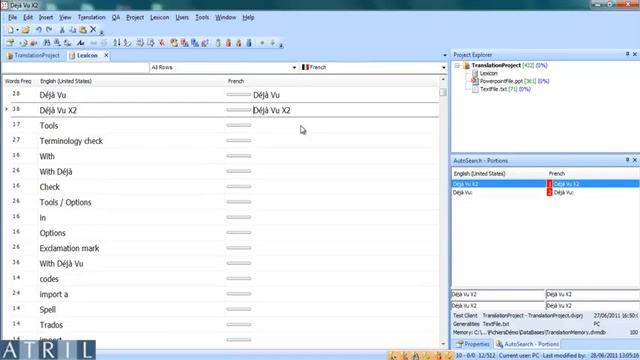Select the 'Tools / Options' lexicon entry
The height and width of the screenshot is (360, 640).
pyautogui.click(x=65, y=202)
